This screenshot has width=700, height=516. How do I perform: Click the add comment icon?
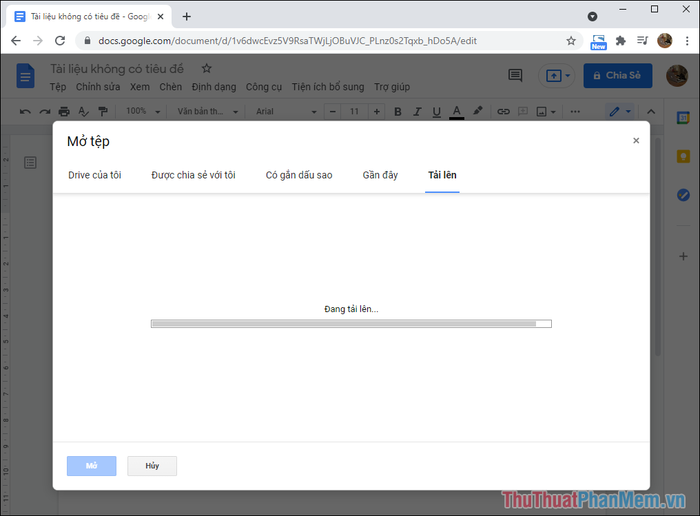pos(522,111)
